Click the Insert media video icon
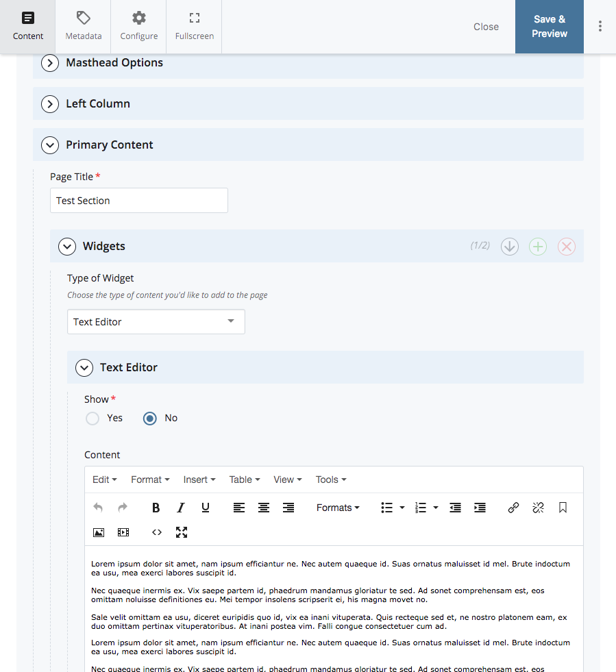This screenshot has height=672, width=616. 123,532
